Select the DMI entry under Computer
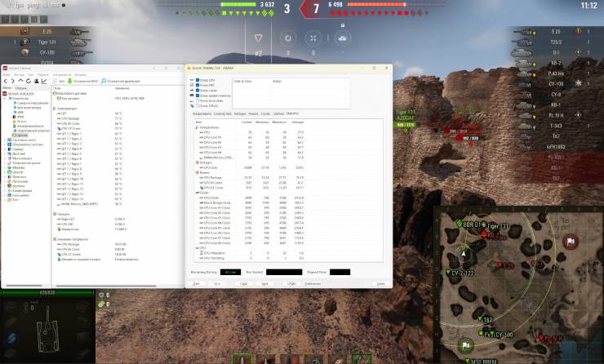The image size is (604, 364). coord(18,112)
